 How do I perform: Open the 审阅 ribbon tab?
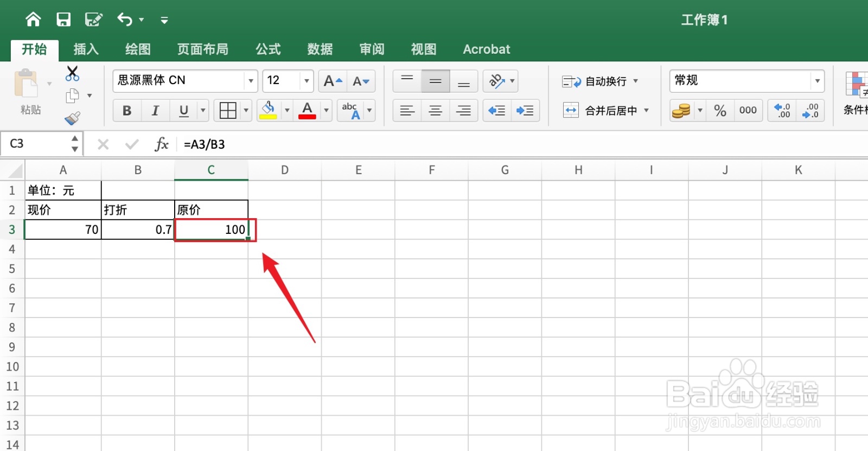click(x=372, y=49)
